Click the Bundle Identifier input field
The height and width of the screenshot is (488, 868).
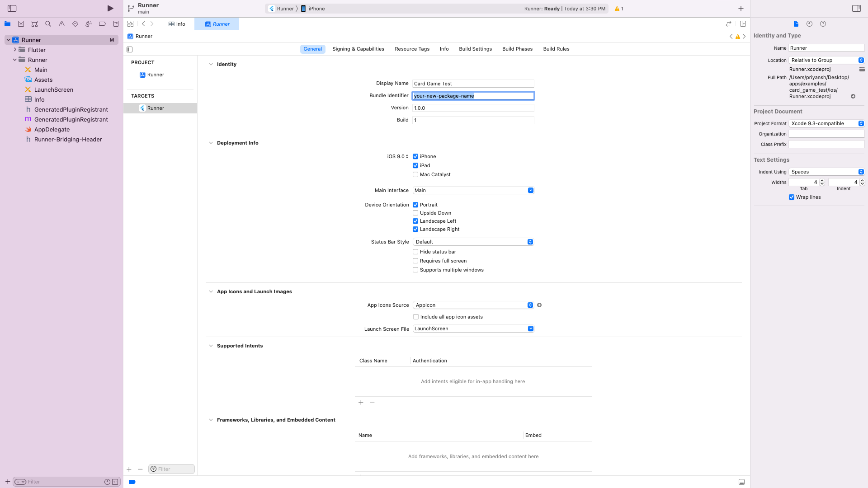(473, 95)
